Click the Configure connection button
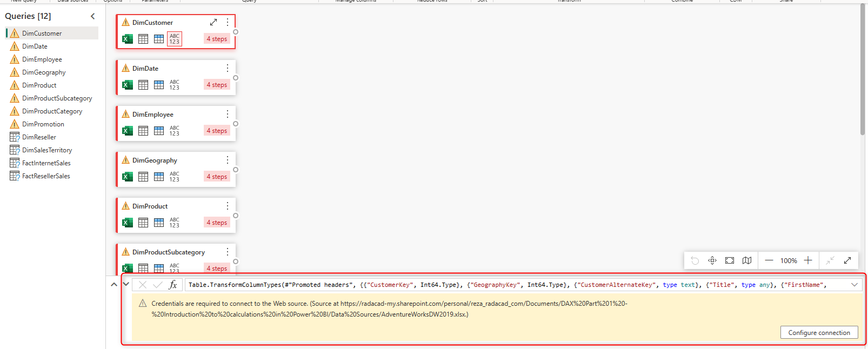The width and height of the screenshot is (868, 349). click(x=819, y=333)
